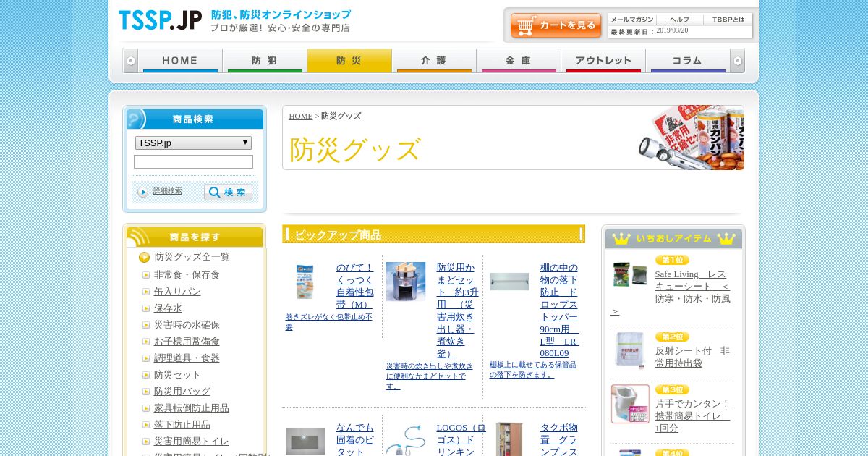Screen dimensions: 868x456
Task: Open the 片手でカンタン!携帯簡易トイレ link
Action: click(693, 415)
